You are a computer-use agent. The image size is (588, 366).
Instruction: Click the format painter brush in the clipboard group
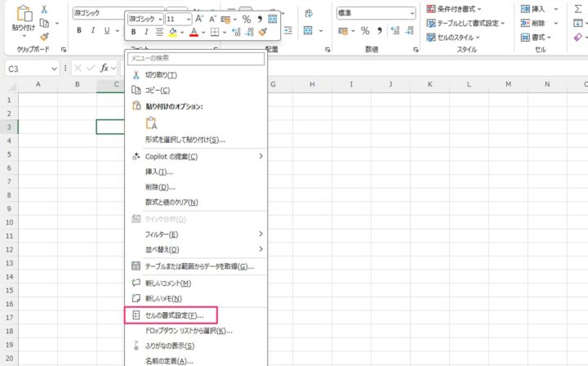click(x=44, y=36)
